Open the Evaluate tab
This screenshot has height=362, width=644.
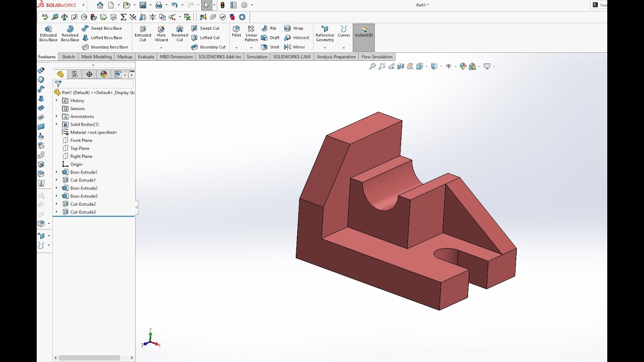(146, 57)
